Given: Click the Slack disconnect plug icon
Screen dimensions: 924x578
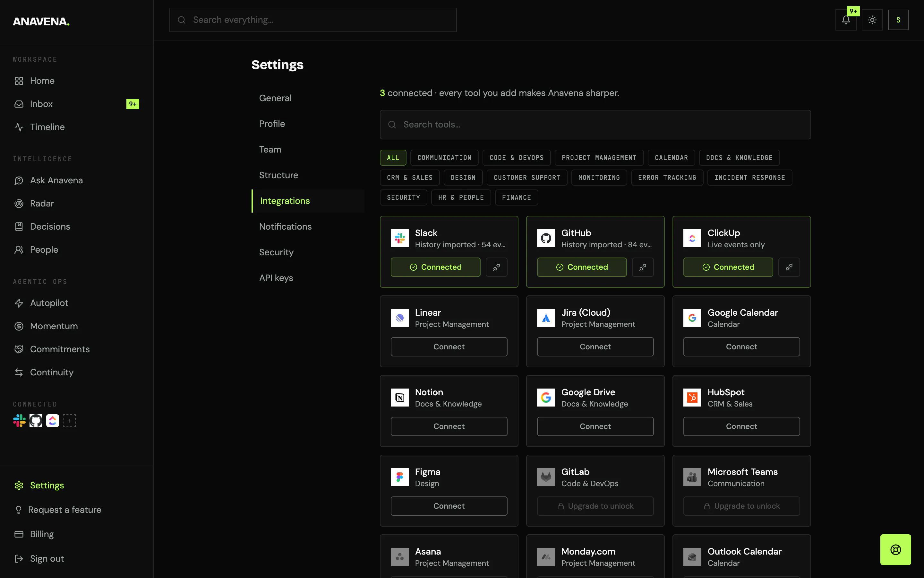Looking at the screenshot, I should click(496, 267).
